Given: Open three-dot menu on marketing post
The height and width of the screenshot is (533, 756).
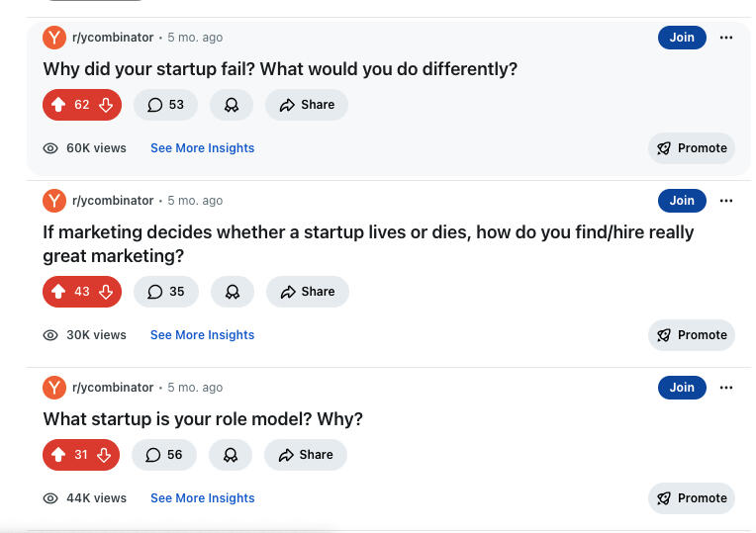Looking at the screenshot, I should pyautogui.click(x=726, y=201).
